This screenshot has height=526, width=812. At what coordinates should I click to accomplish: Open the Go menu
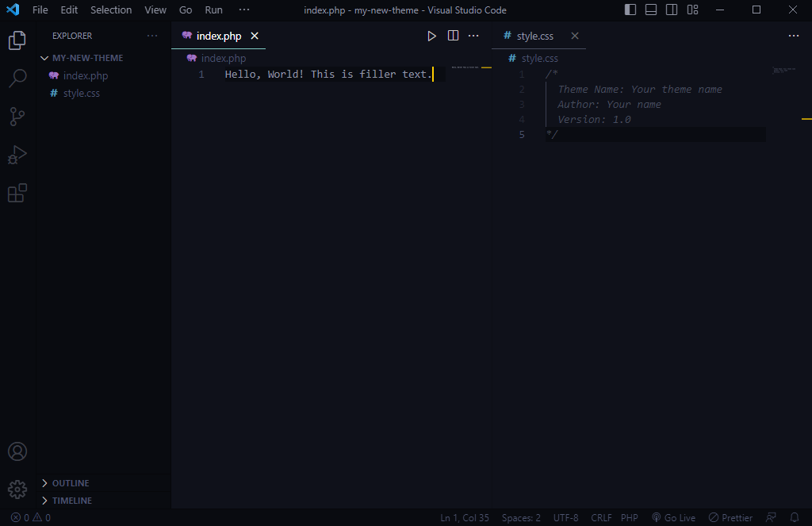click(186, 10)
